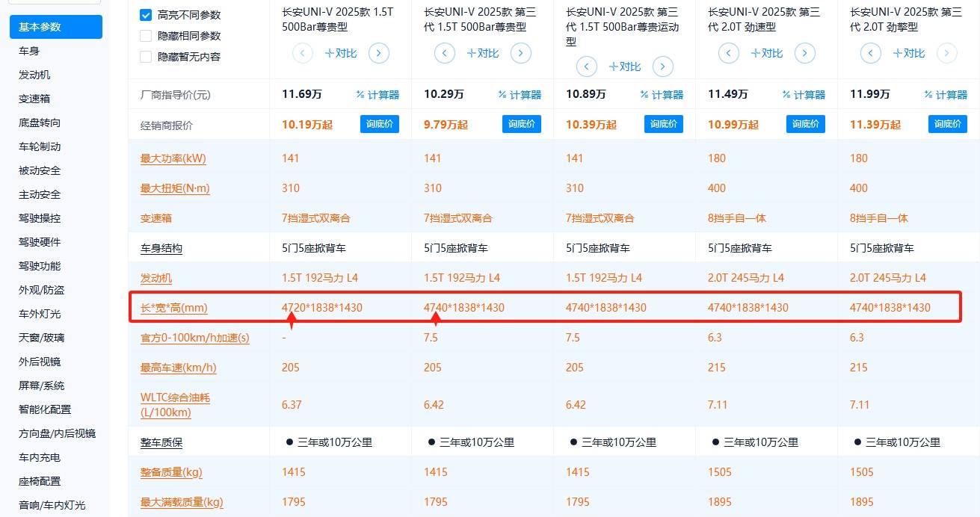980x517 pixels.
Task: Open 计算器 next to 11.99万 price
Action: [x=946, y=95]
